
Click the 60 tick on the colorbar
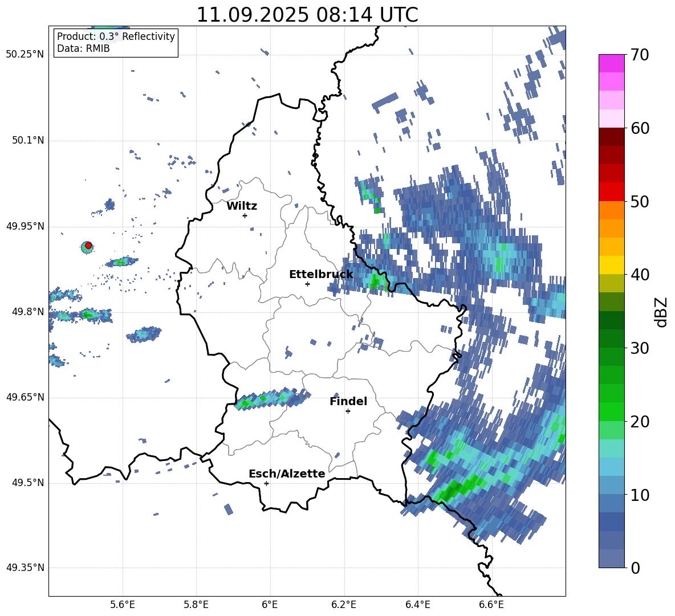tap(640, 128)
